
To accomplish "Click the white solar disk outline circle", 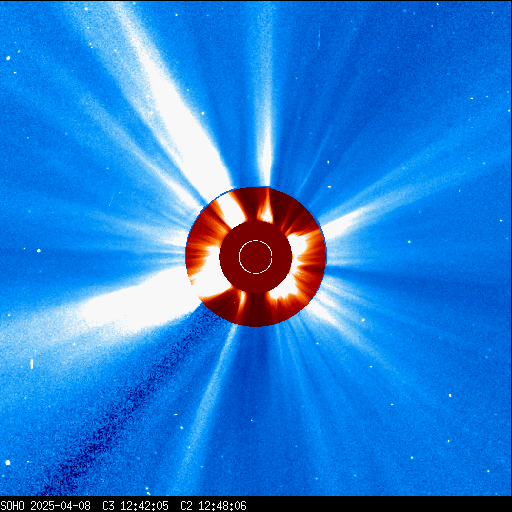I will (x=256, y=257).
